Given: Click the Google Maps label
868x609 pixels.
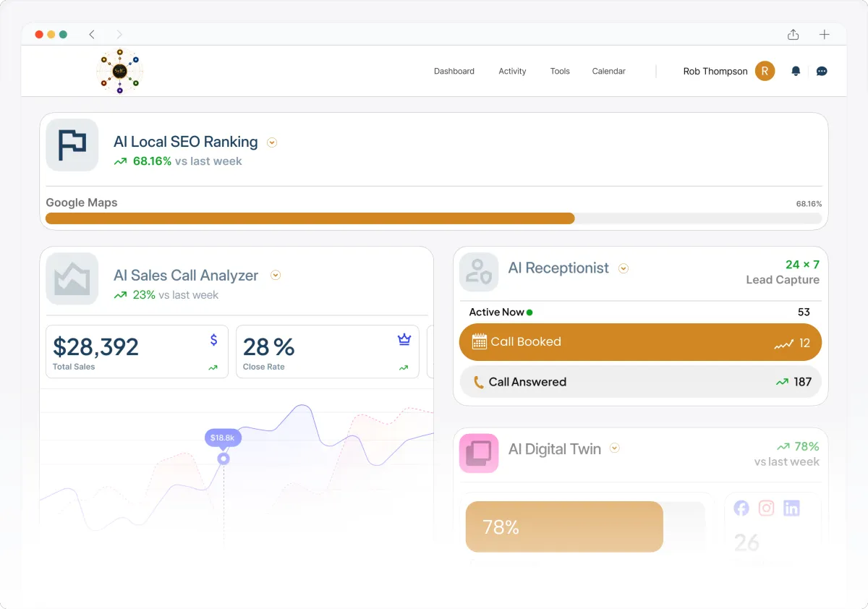Looking at the screenshot, I should pyautogui.click(x=82, y=203).
